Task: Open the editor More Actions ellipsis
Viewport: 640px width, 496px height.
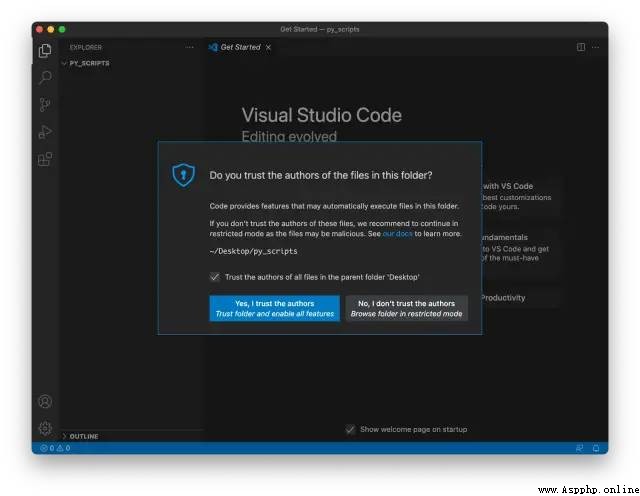Action: pyautogui.click(x=596, y=47)
